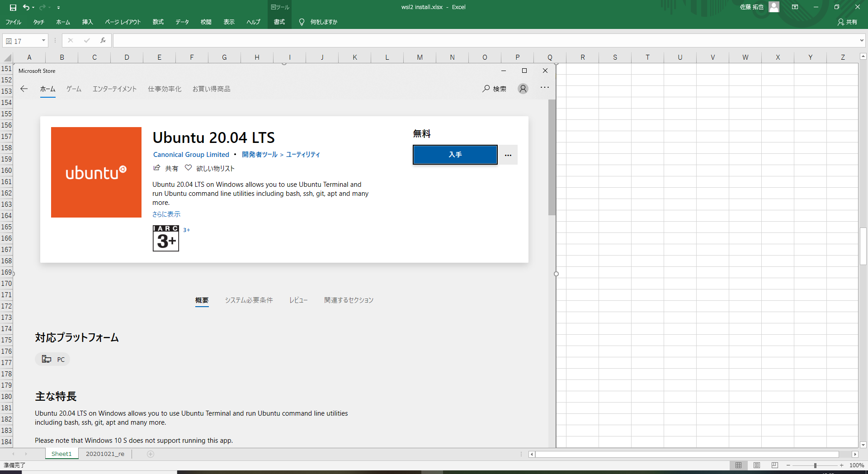Click the lightbulb Tell Me search icon

(302, 22)
